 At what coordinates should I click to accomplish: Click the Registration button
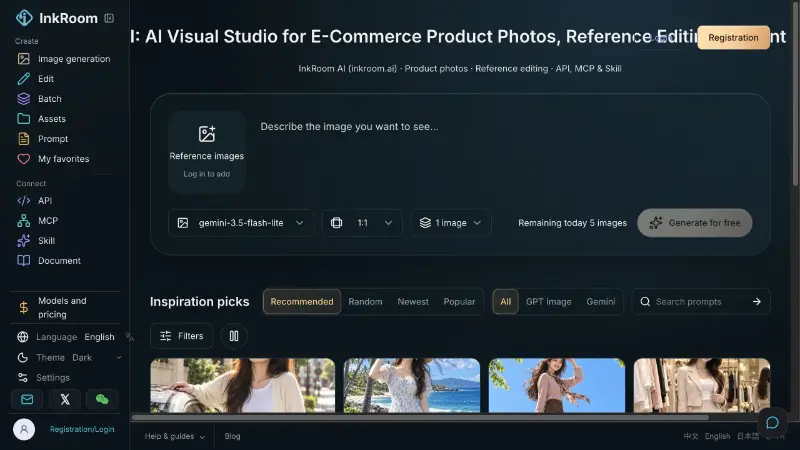point(733,38)
